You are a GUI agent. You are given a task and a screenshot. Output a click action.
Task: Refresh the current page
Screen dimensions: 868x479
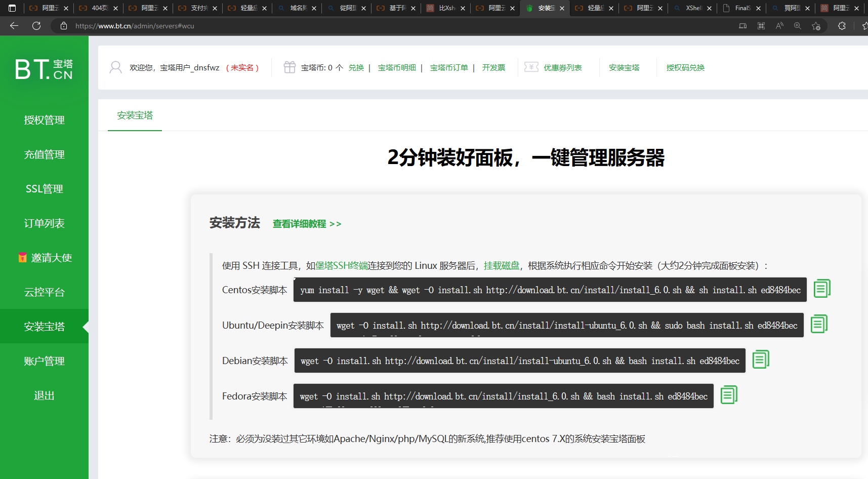coord(36,26)
